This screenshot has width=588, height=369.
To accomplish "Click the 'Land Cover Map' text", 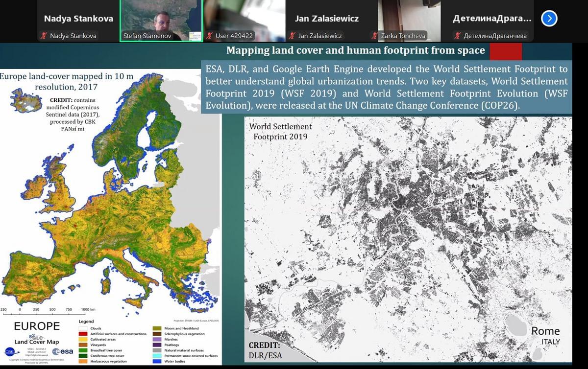I will [37, 341].
